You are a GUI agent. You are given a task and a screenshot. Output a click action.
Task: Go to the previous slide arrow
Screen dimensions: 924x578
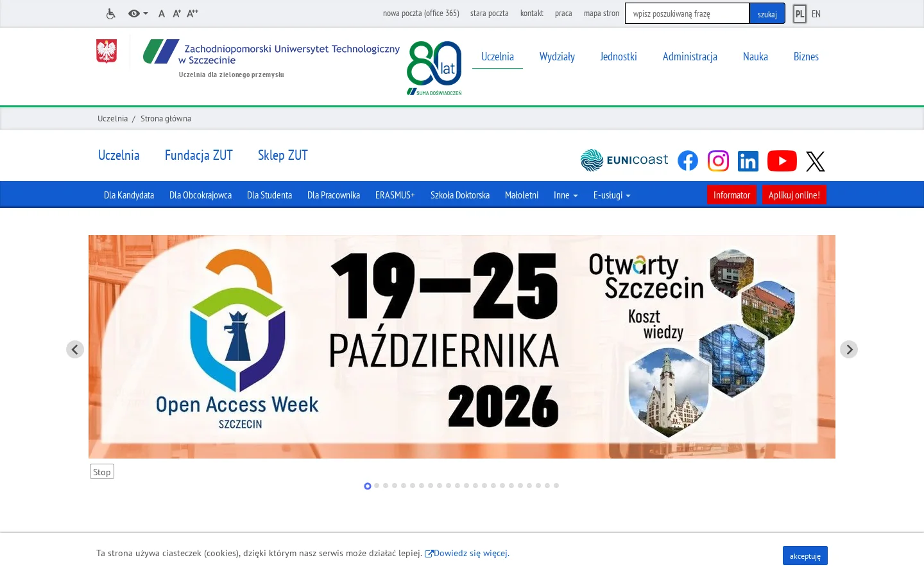point(75,349)
